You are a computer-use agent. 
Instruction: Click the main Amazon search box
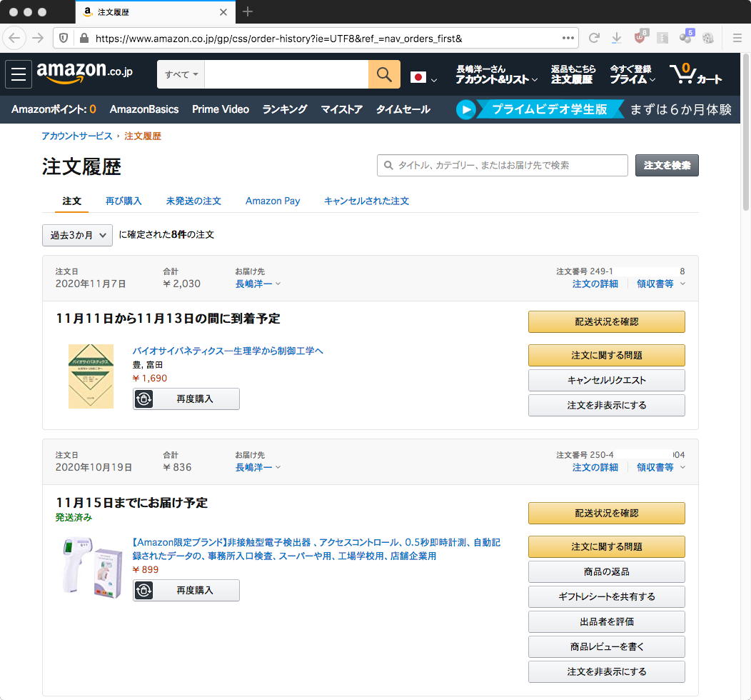286,74
